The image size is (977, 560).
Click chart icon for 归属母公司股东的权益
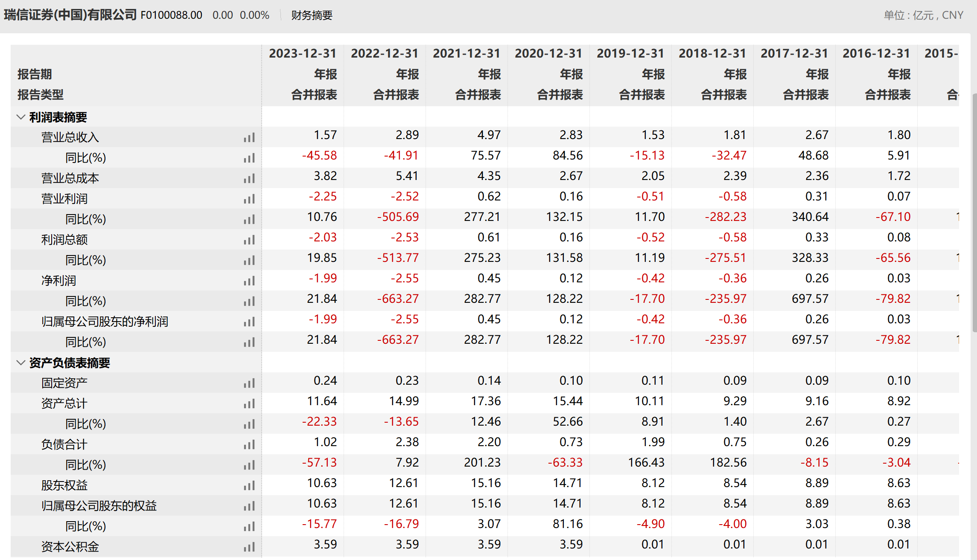pyautogui.click(x=249, y=506)
